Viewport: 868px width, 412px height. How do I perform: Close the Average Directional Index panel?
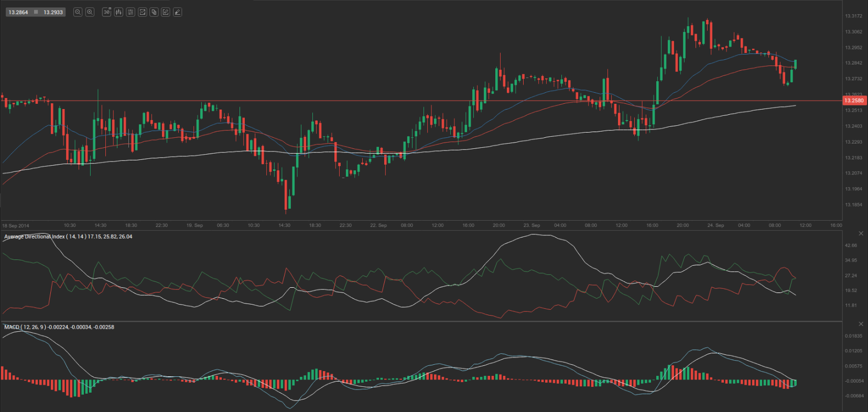(861, 233)
